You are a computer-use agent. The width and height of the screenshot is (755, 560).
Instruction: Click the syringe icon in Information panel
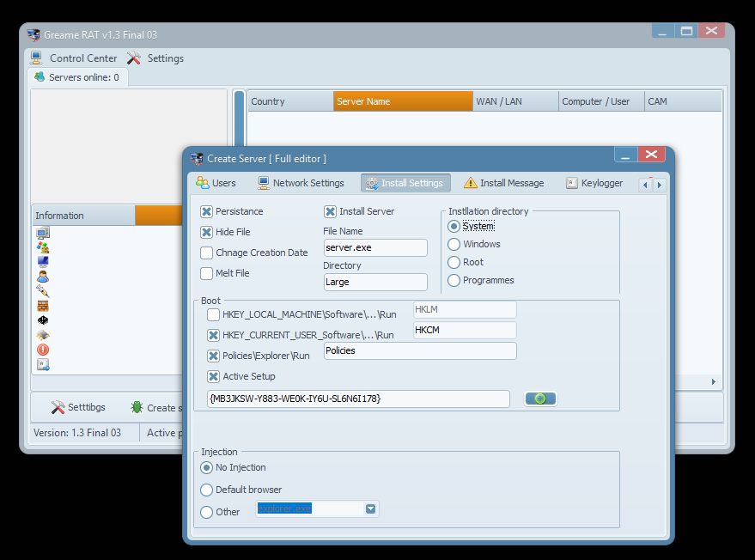tap(43, 291)
